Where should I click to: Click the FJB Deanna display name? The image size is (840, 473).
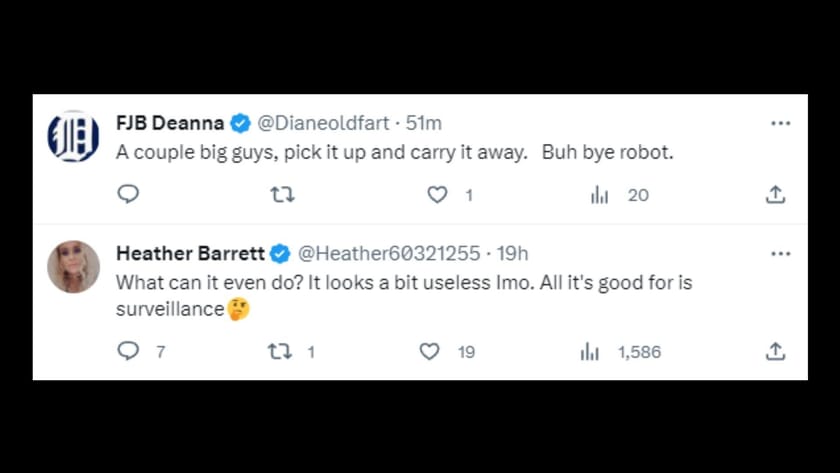coord(171,123)
